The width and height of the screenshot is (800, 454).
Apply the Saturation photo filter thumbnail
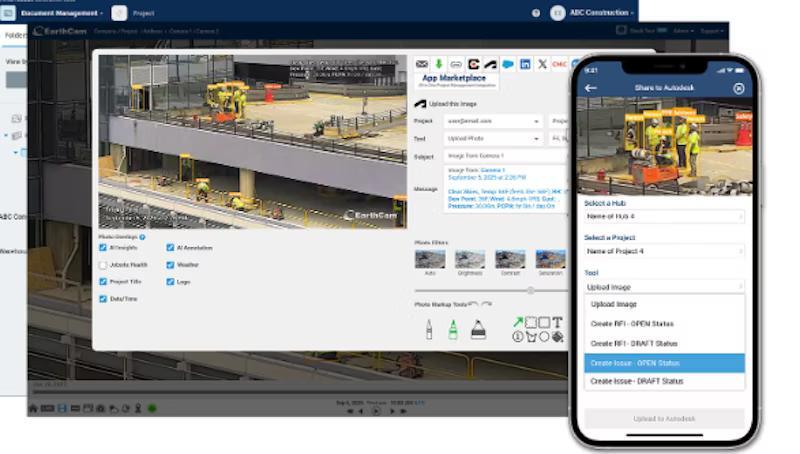tap(551, 259)
